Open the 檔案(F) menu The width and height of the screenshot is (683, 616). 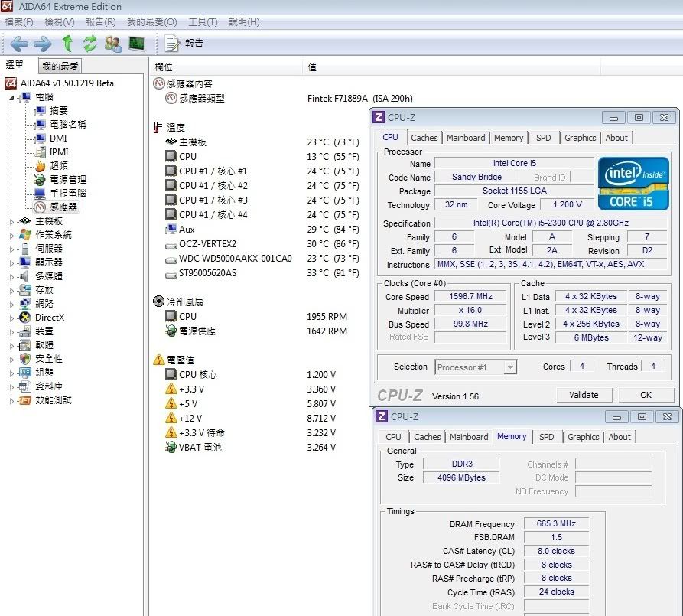coord(18,21)
